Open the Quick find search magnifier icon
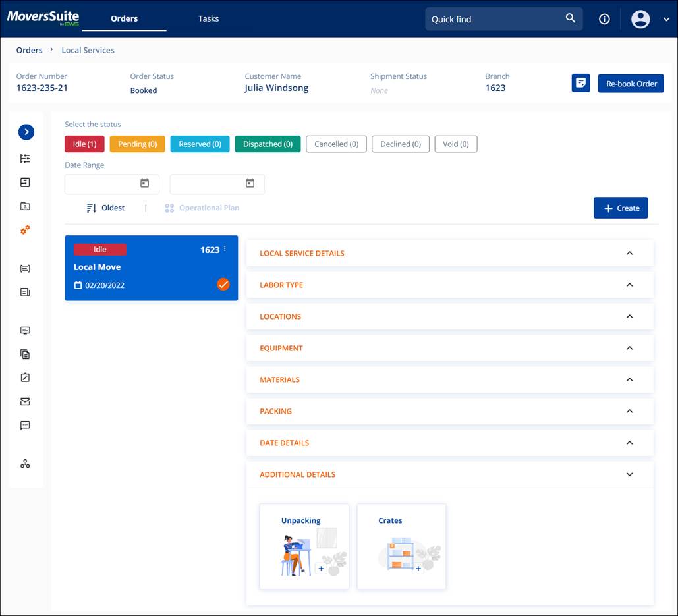The height and width of the screenshot is (616, 678). [x=571, y=18]
